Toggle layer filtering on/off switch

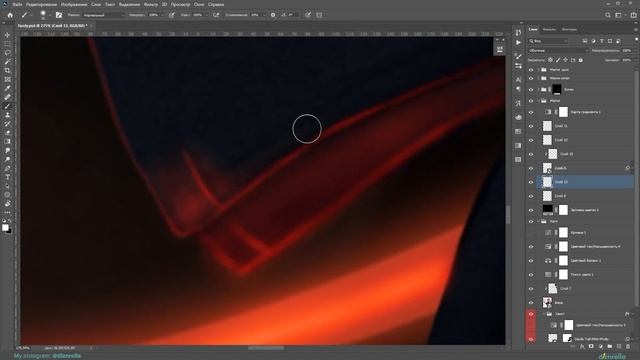point(636,40)
